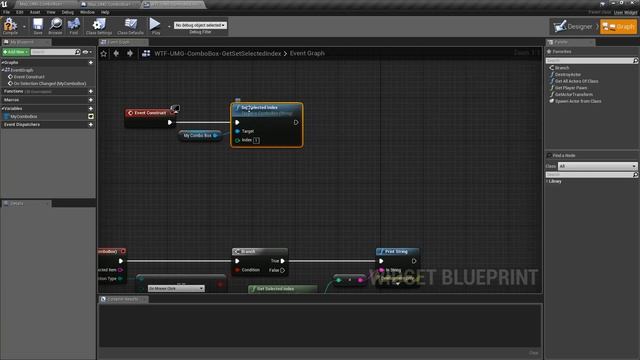
Task: Click the Find a Node search magnifier
Action: click(x=635, y=174)
